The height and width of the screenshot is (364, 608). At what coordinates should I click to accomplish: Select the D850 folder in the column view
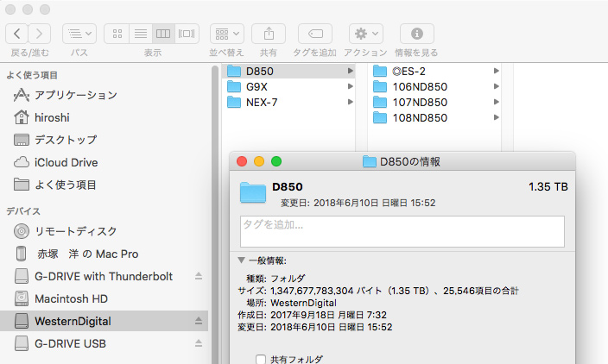[288, 72]
